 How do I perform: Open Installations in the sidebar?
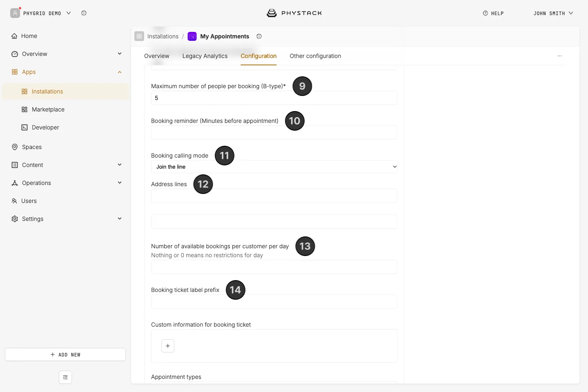(65, 91)
